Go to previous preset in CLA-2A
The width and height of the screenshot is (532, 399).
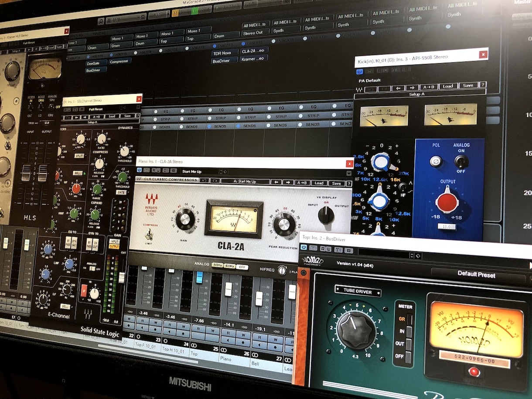[276, 182]
